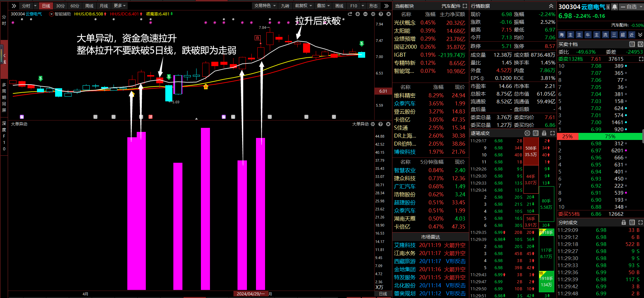This screenshot has width=644, height=298.
Task: Click the 形态 pattern button
Action: pos(374,6)
